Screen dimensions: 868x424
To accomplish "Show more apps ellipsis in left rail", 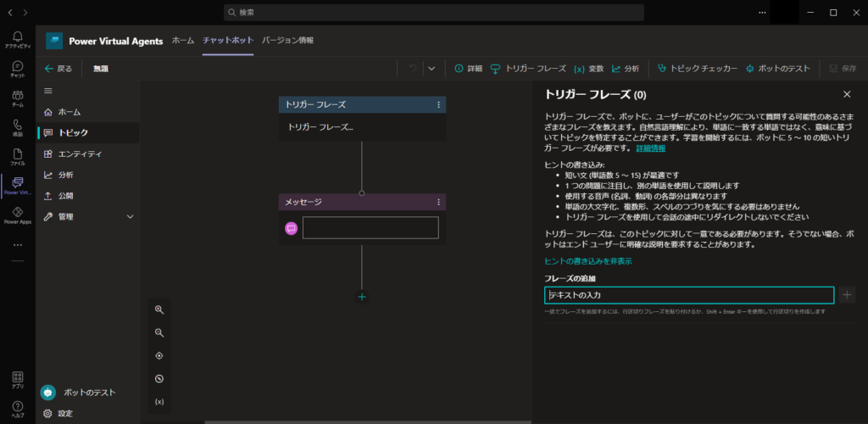I will click(x=18, y=245).
